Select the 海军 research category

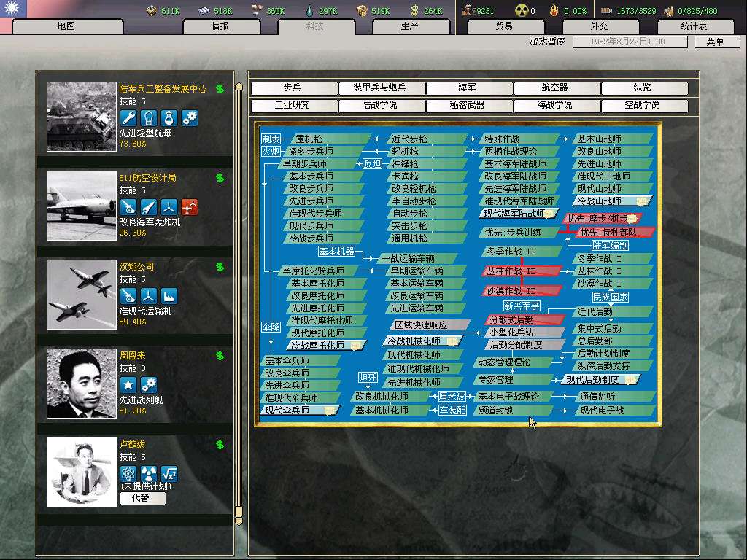click(x=467, y=88)
